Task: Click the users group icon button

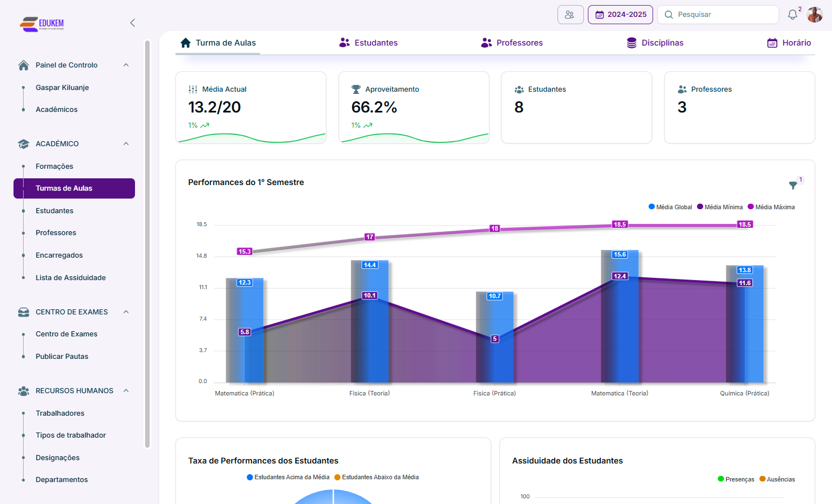Action: pos(570,15)
